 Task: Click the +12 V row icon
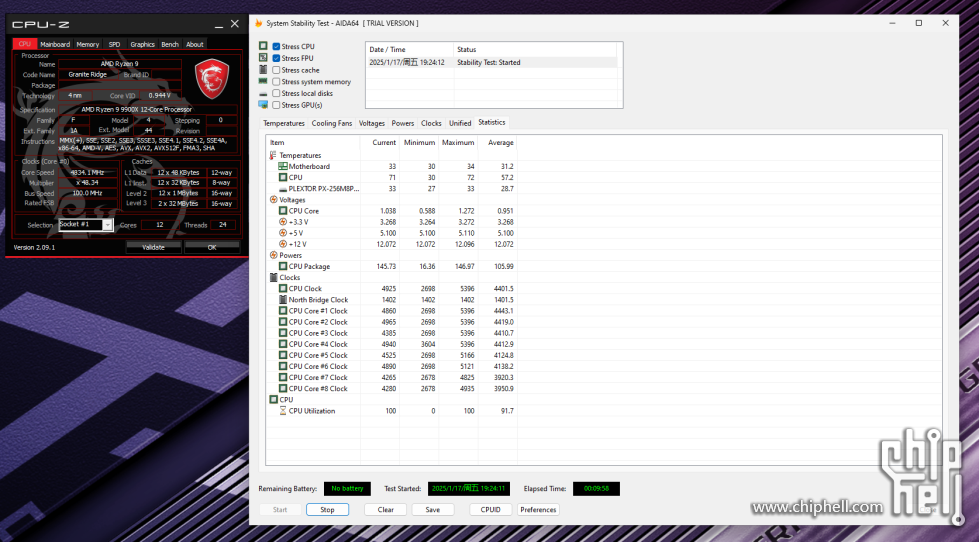tap(283, 244)
